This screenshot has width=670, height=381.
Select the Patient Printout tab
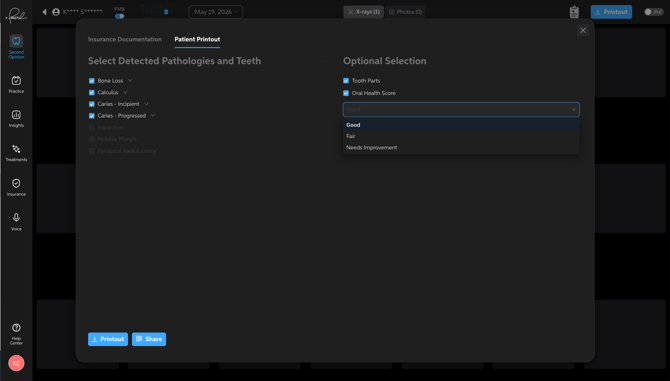pyautogui.click(x=197, y=39)
